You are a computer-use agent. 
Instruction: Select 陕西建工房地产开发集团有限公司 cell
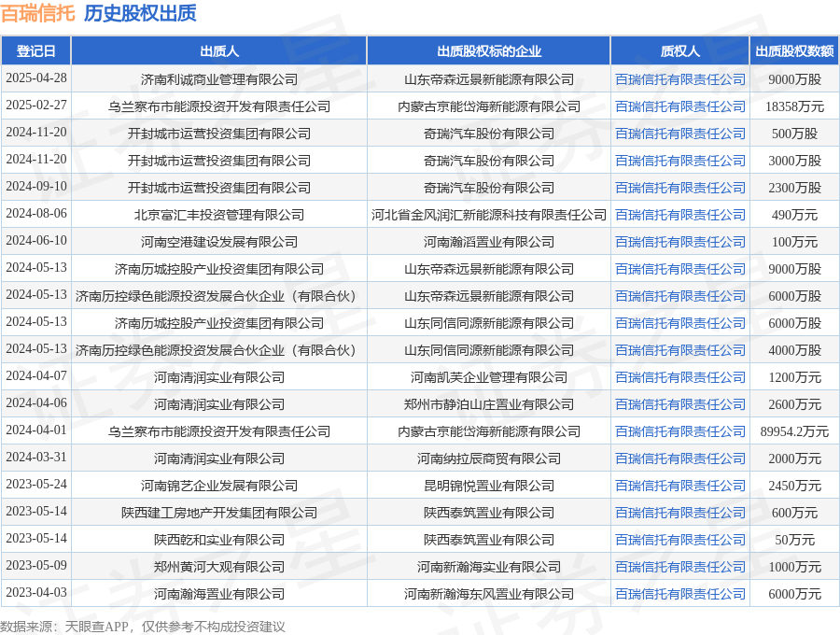click(x=219, y=513)
